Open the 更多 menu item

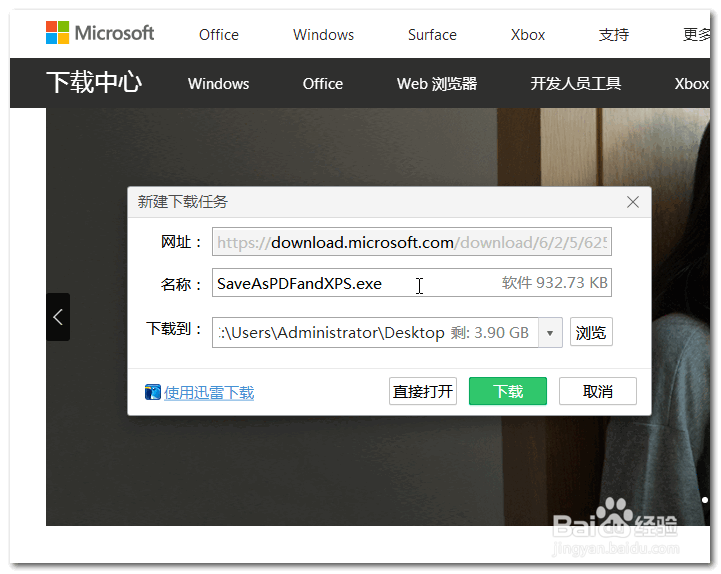tap(696, 35)
